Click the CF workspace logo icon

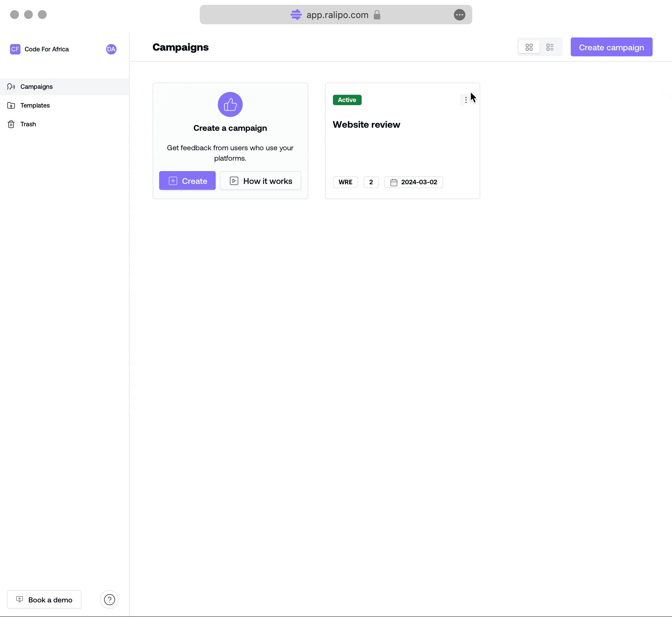pos(15,49)
